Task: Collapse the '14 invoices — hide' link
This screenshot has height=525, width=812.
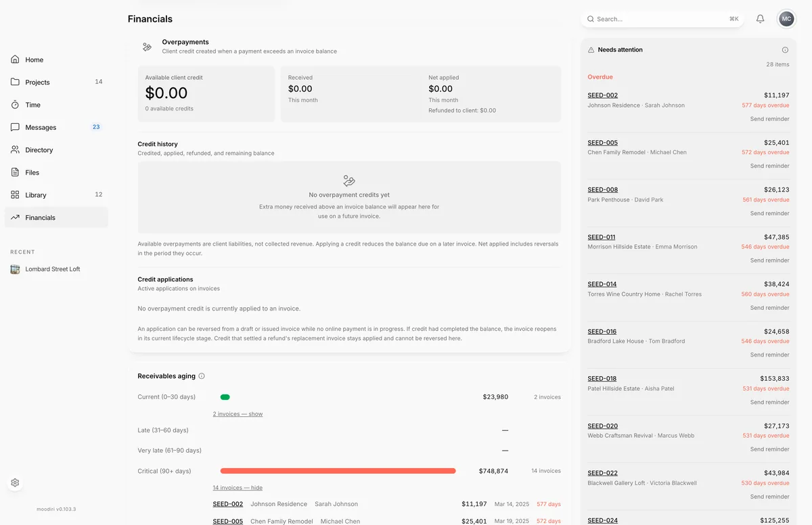Action: [x=238, y=488]
